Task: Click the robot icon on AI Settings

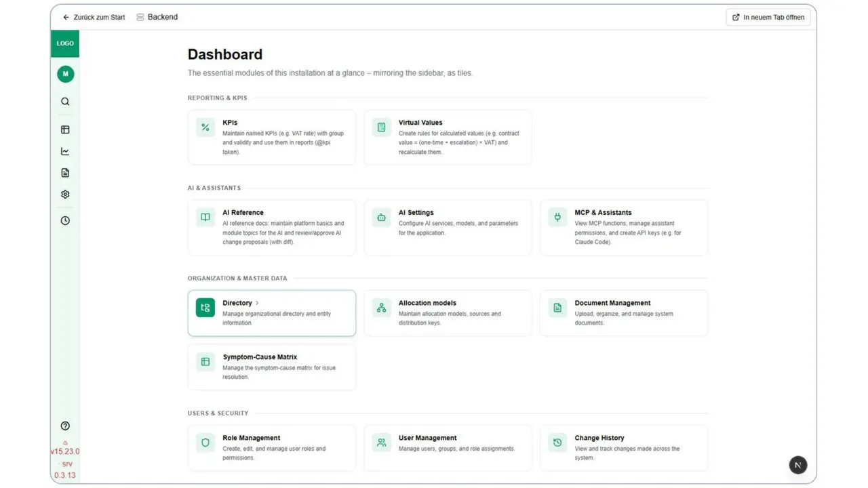Action: (382, 218)
